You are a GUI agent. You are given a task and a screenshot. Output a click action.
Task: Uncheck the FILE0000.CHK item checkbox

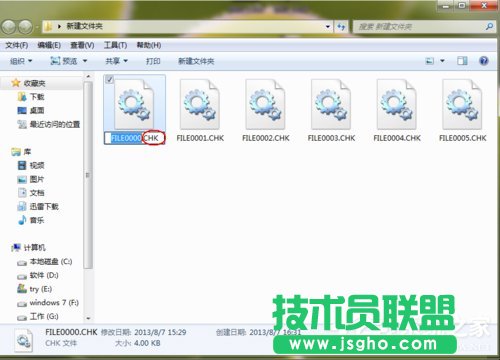tap(109, 79)
